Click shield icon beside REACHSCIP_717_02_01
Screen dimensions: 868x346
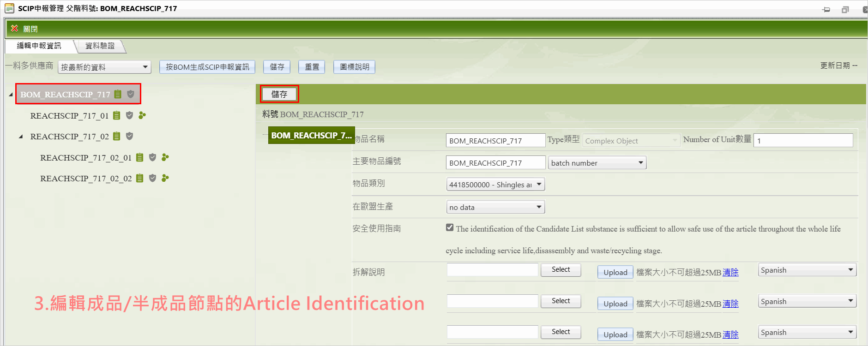point(152,157)
